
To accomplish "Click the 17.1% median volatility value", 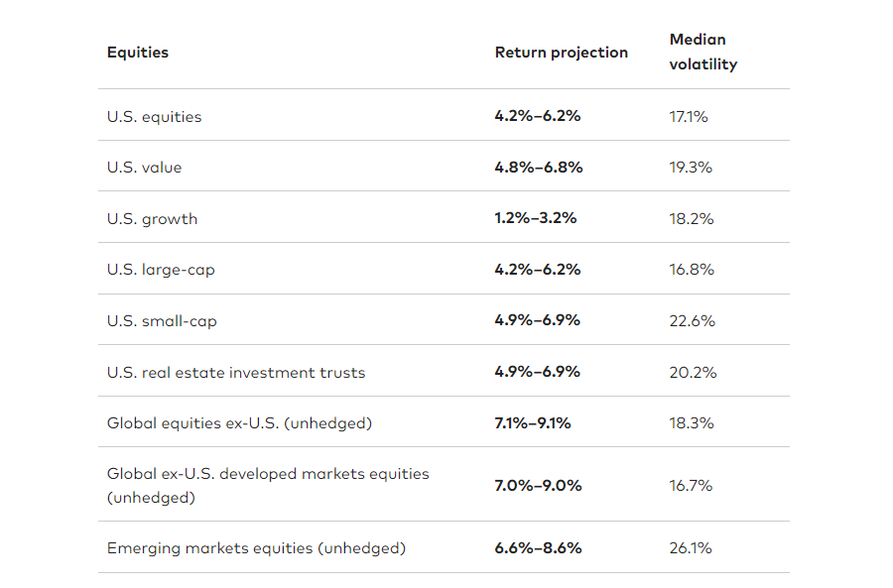I will (689, 116).
